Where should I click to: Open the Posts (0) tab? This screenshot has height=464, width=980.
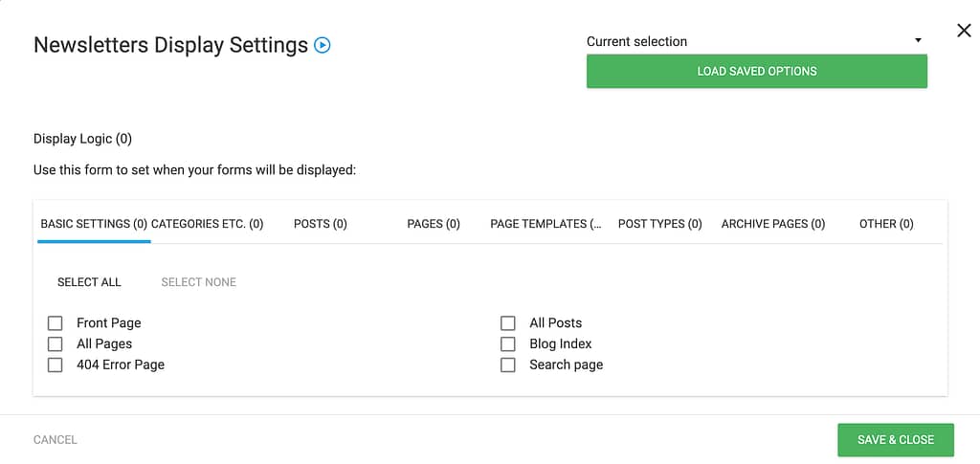(x=320, y=224)
